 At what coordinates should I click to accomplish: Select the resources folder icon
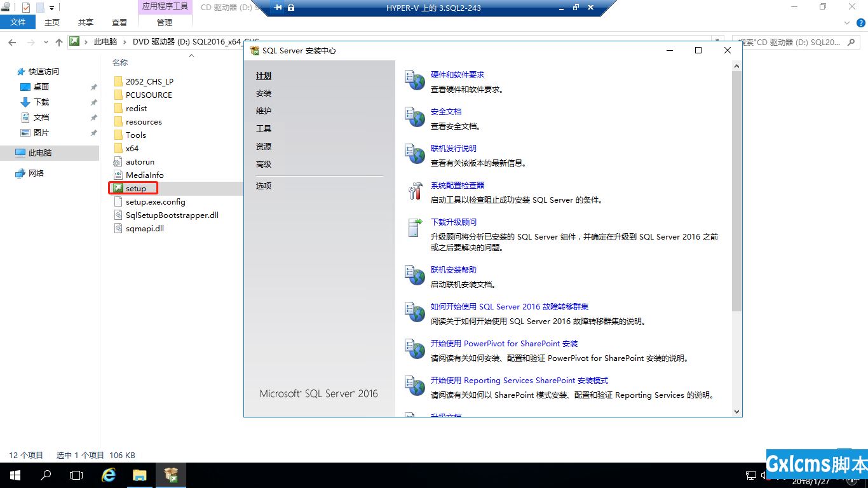click(118, 121)
